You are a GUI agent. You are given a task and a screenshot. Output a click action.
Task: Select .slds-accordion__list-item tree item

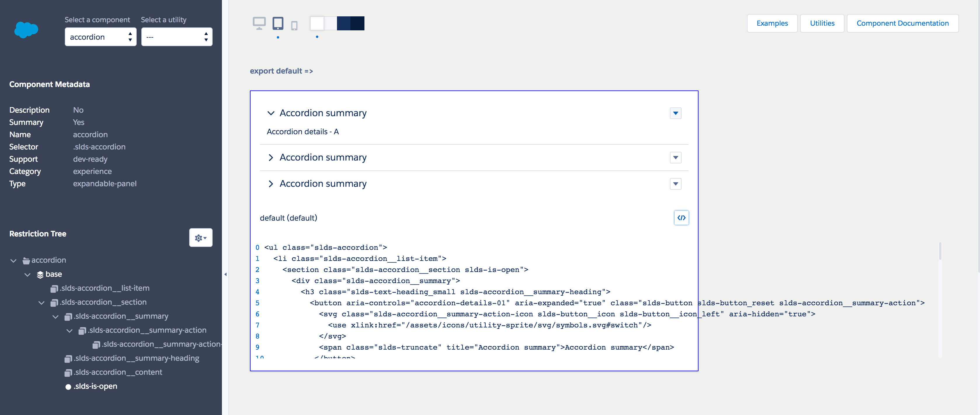(105, 288)
